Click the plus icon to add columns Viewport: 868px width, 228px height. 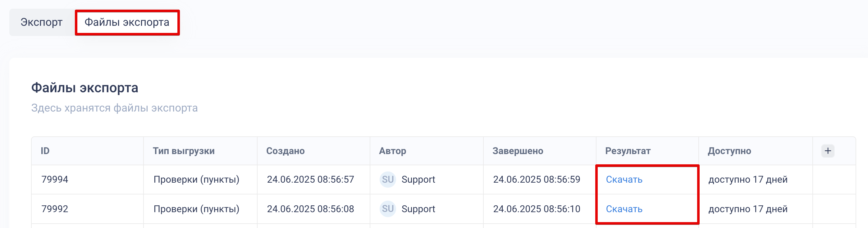828,151
